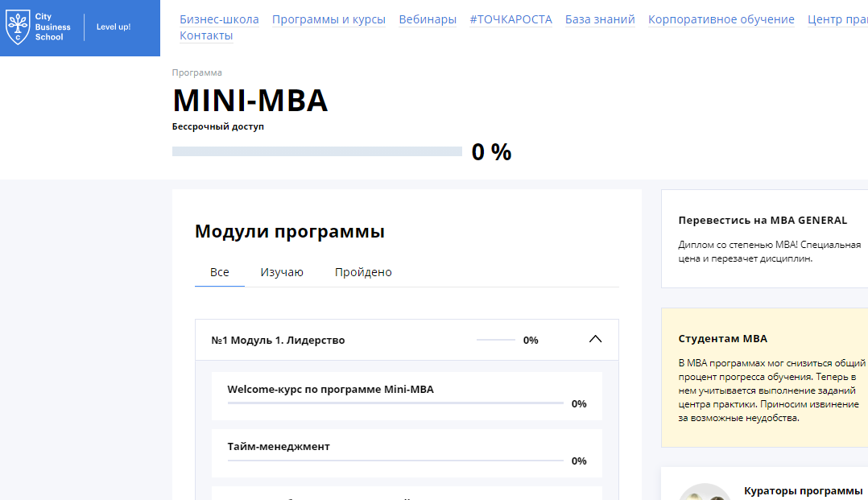Click the Бессрочный доступ label
This screenshot has width=868, height=500.
(218, 126)
